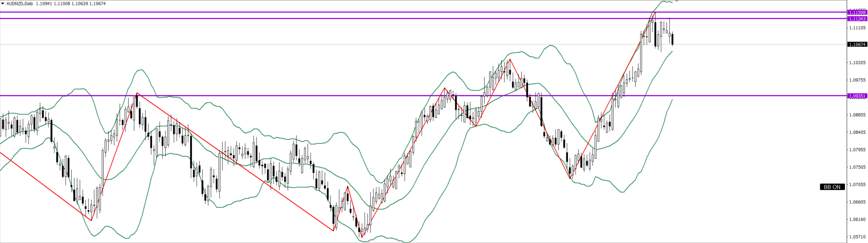The image size is (868, 243).
Task: Select the 1.11508 purple price tag
Action: 857,12
